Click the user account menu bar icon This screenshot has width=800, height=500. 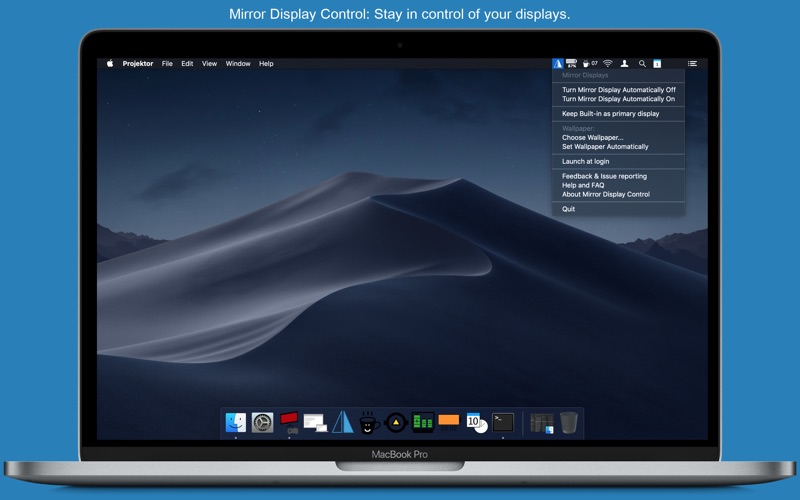coord(624,64)
